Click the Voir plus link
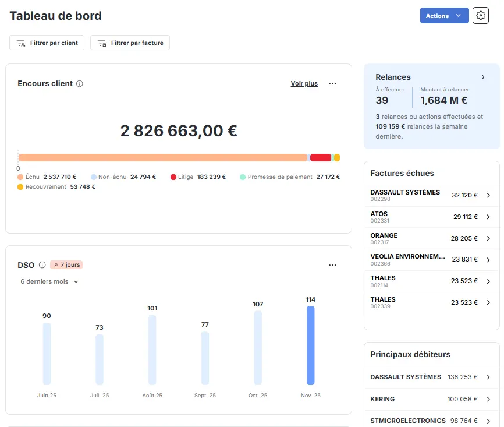504x427 pixels. tap(304, 83)
